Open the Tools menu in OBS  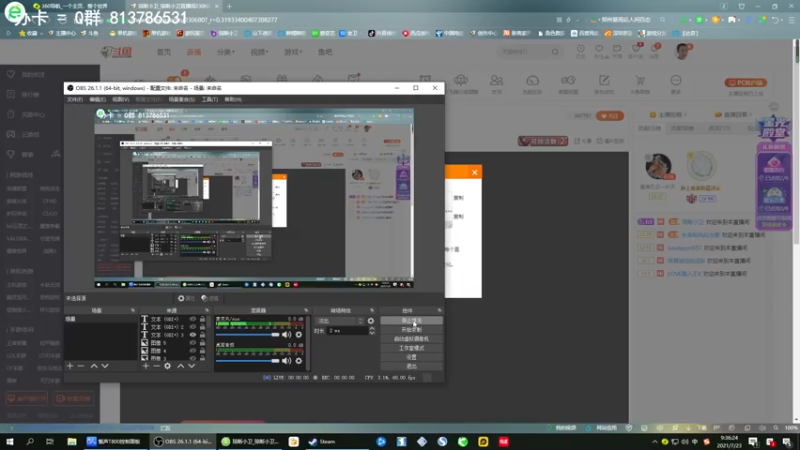(210, 99)
